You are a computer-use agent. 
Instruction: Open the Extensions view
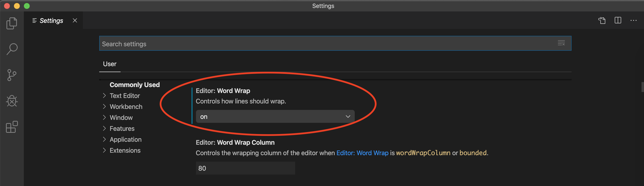(x=12, y=127)
